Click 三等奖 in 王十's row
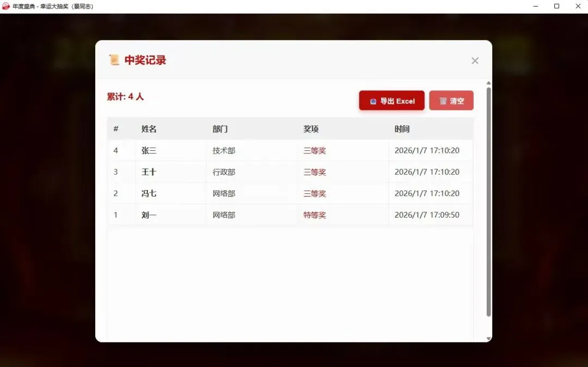The image size is (588, 367). [315, 172]
